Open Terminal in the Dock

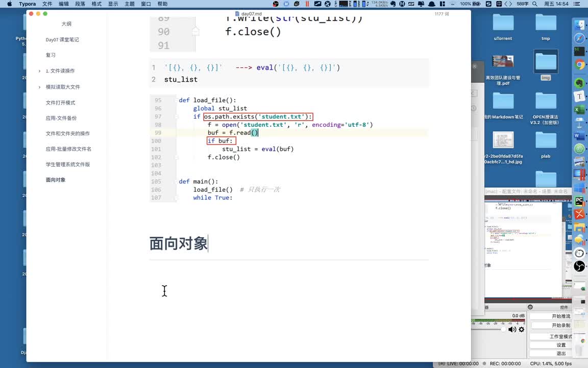tap(579, 51)
